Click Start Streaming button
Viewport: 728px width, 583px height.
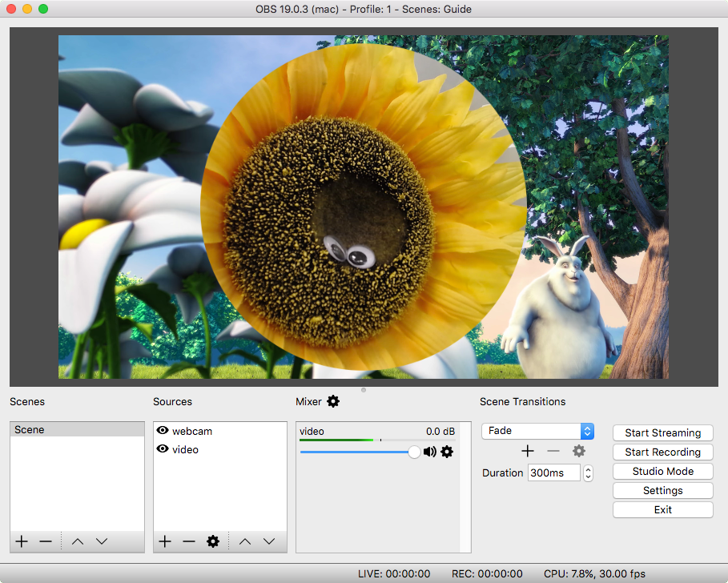point(662,432)
